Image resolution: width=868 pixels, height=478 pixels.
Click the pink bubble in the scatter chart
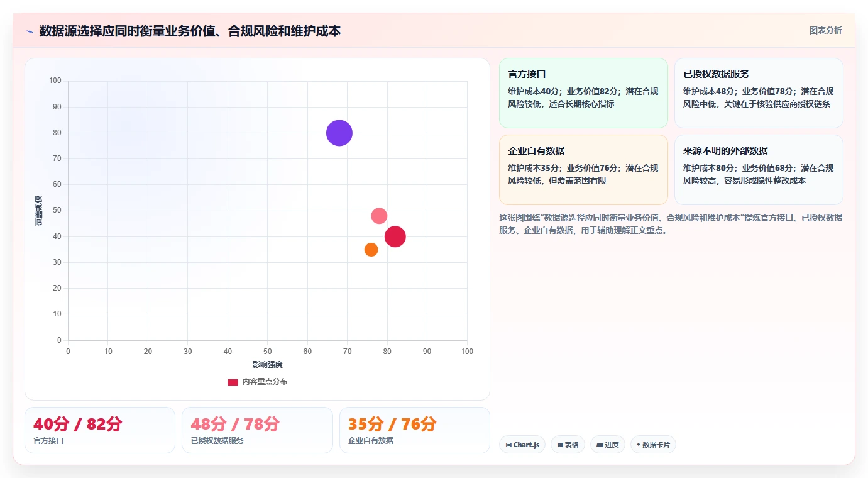(379, 216)
